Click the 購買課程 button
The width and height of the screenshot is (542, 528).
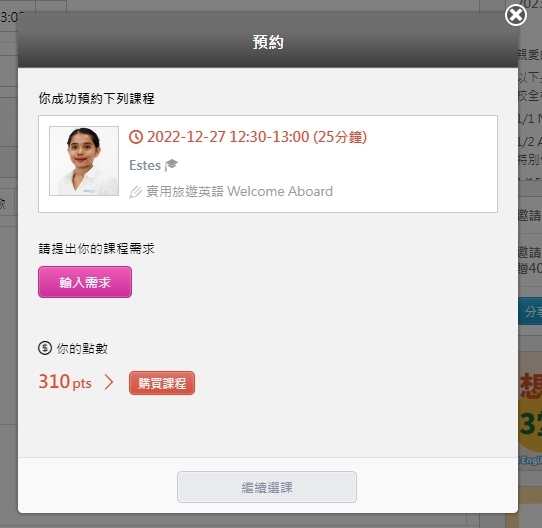point(162,383)
